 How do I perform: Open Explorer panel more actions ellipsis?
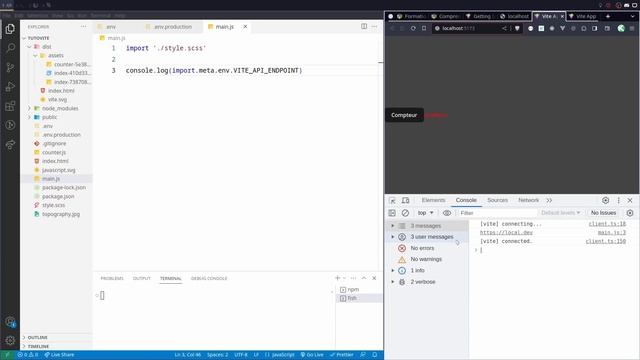pos(84,27)
